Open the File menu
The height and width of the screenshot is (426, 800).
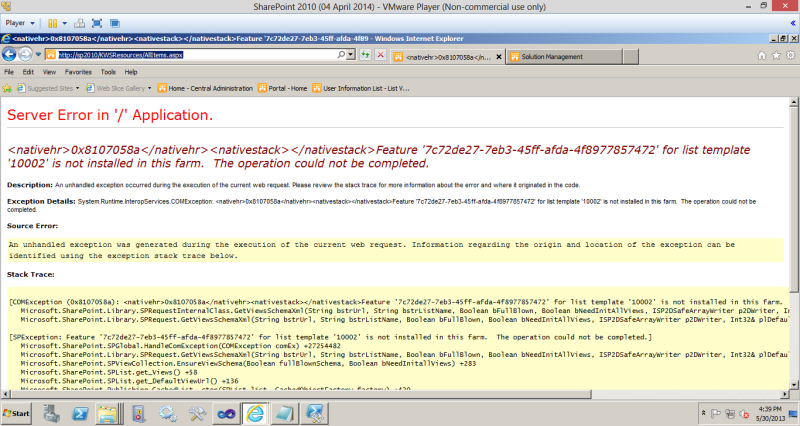tap(9, 72)
